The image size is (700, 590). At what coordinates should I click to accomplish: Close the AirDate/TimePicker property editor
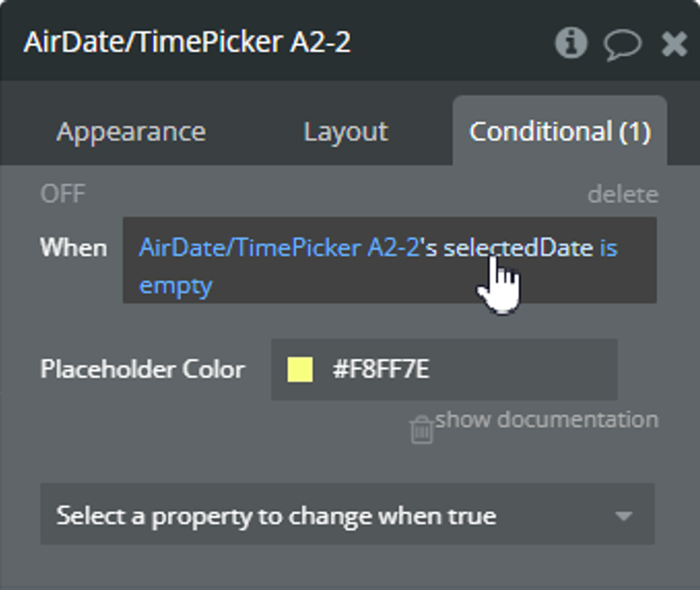coord(674,44)
